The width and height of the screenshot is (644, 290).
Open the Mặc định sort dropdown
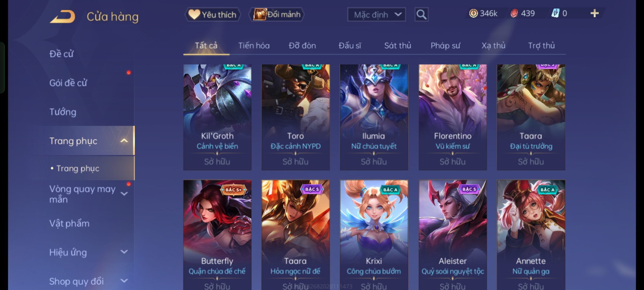pyautogui.click(x=376, y=15)
